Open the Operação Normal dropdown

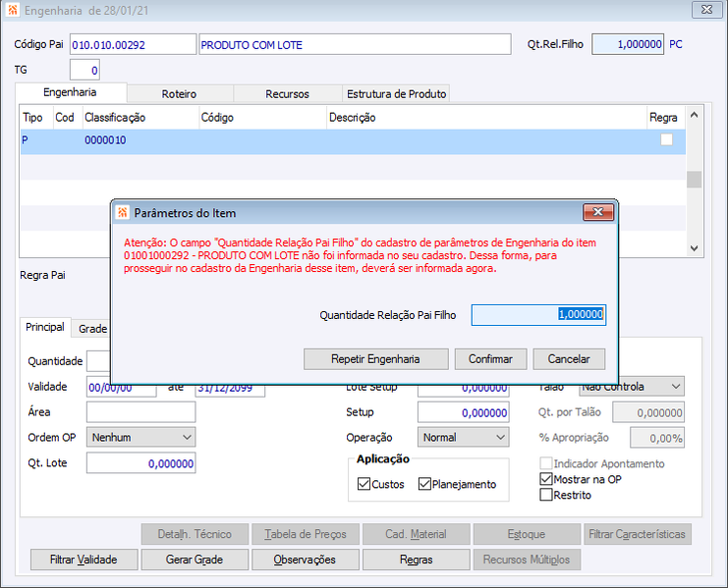[464, 437]
